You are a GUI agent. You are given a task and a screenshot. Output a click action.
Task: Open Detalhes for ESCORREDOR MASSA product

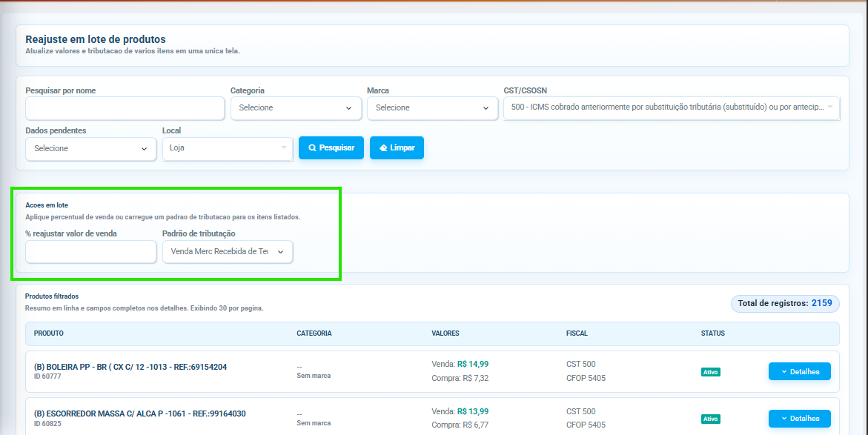tap(799, 419)
